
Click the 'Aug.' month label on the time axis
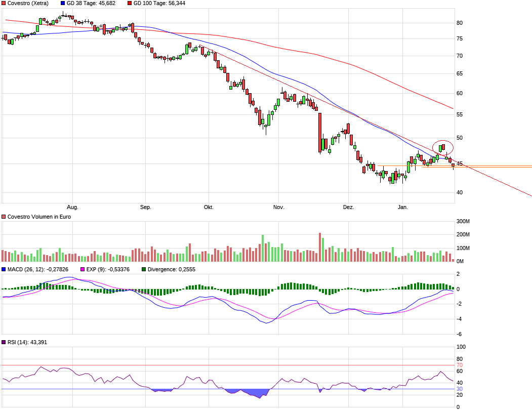click(72, 208)
